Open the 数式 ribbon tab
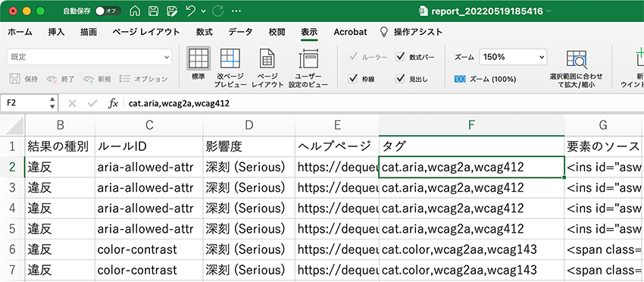The width and height of the screenshot is (644, 282). pyautogui.click(x=204, y=32)
